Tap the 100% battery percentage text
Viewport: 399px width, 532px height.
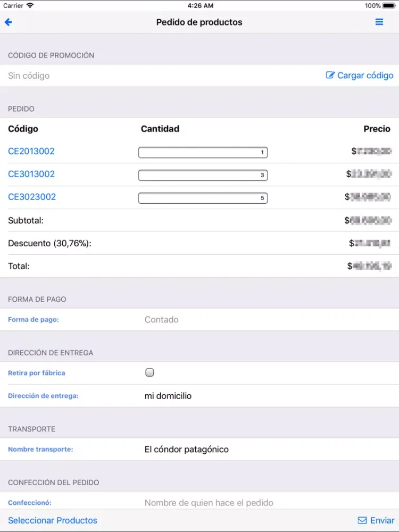click(x=372, y=5)
